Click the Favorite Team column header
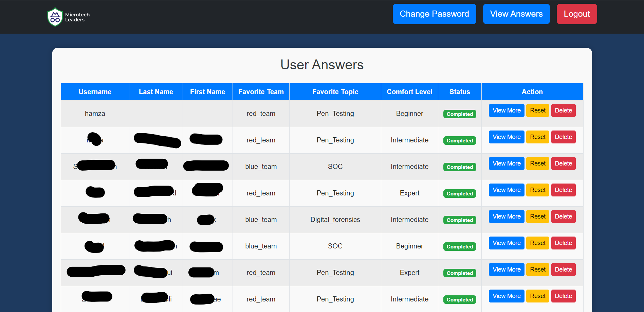 click(x=261, y=91)
